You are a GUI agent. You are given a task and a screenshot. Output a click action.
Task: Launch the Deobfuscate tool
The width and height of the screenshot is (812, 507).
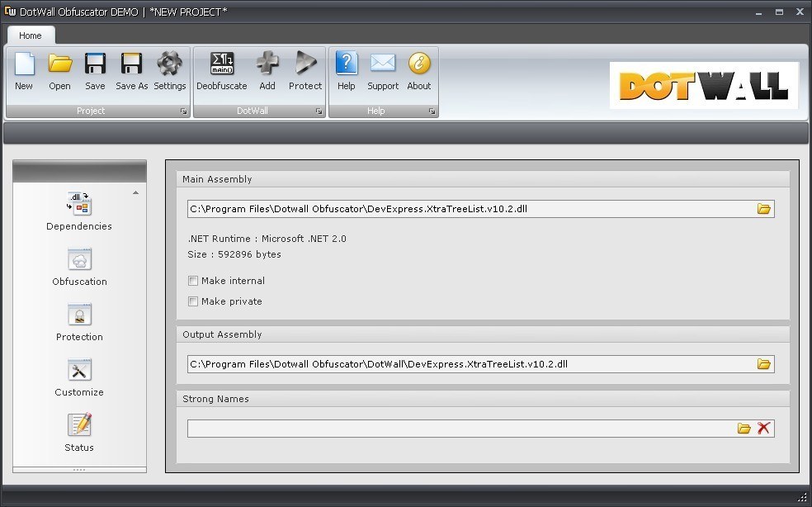pyautogui.click(x=222, y=71)
